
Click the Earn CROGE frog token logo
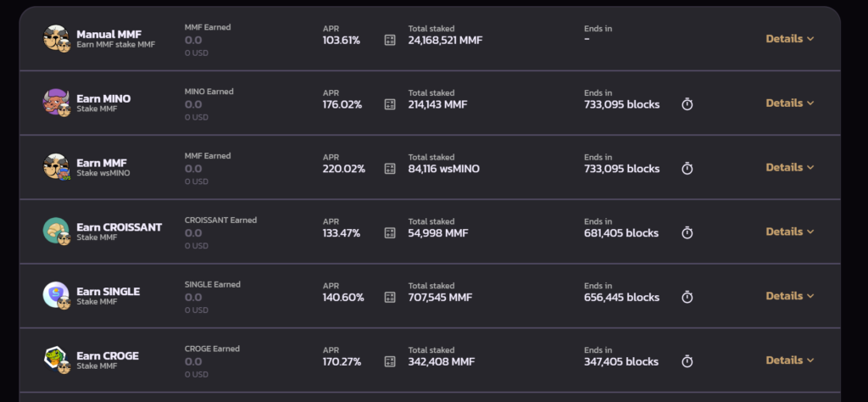[56, 359]
